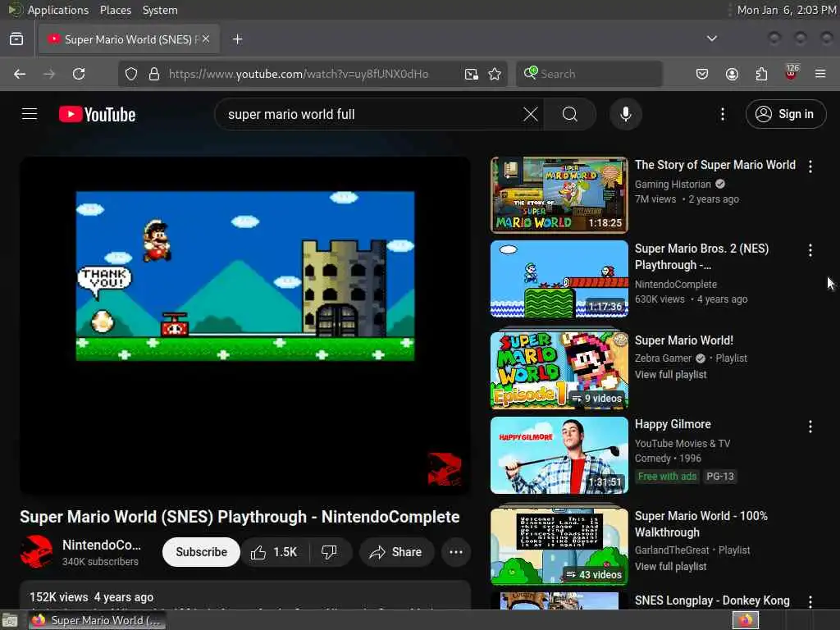This screenshot has width=840, height=630.
Task: Click the YouTube search magnifier button
Action: pyautogui.click(x=570, y=114)
